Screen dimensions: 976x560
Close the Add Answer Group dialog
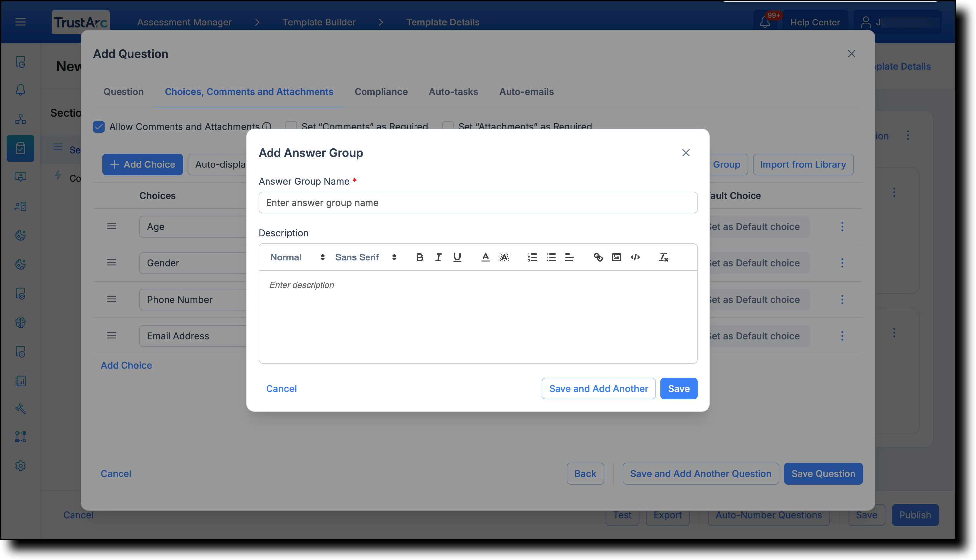[x=686, y=153]
